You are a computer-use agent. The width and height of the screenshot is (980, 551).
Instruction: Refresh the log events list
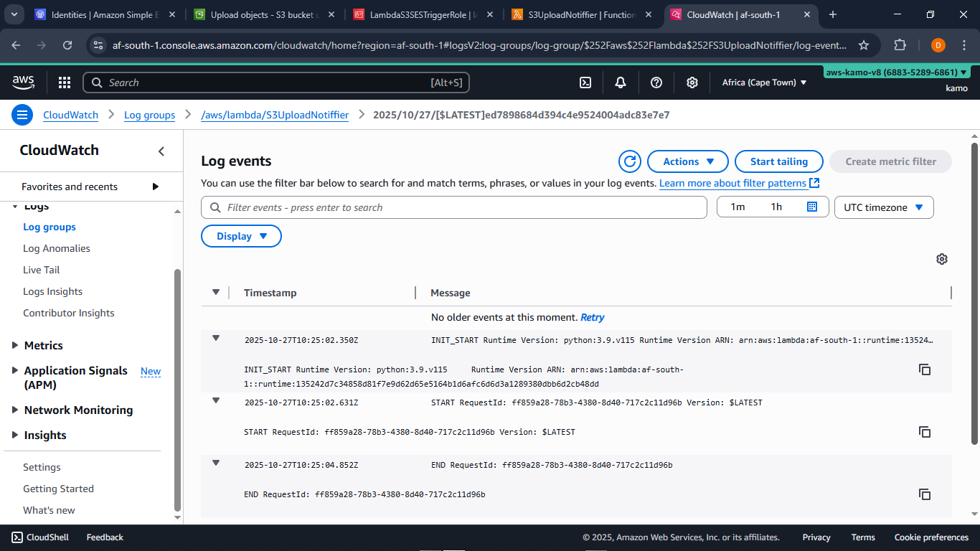(x=630, y=161)
